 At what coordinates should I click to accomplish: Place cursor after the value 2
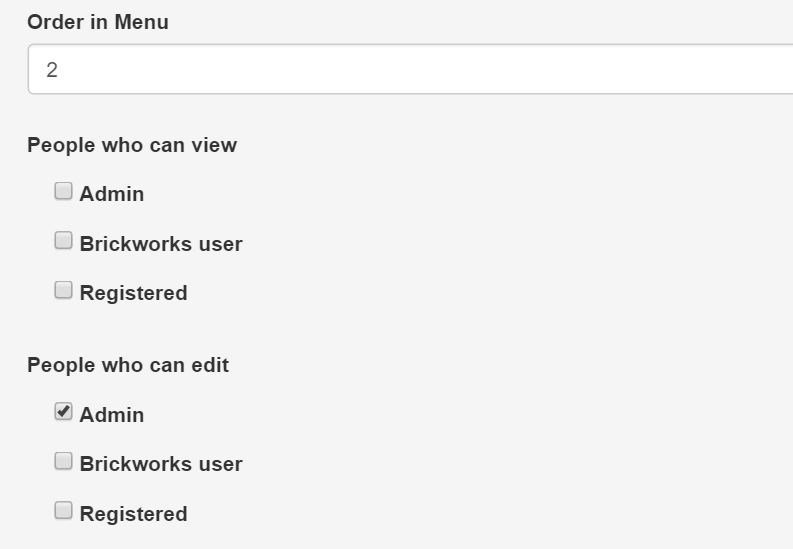click(x=60, y=70)
